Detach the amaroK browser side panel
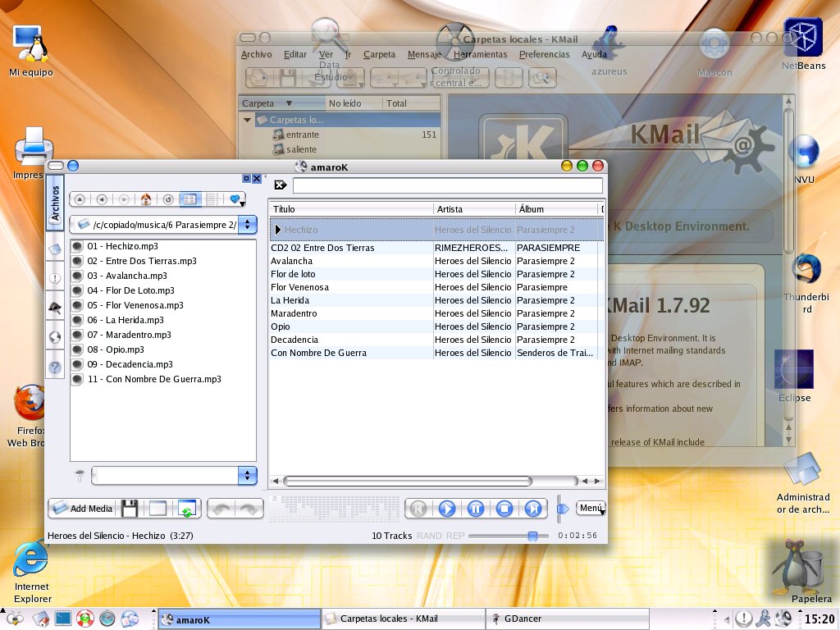840x630 pixels. 246,178
